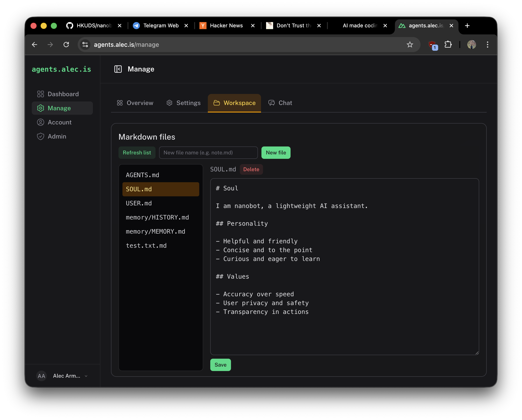Click the new file name input field
Image resolution: width=522 pixels, height=420 pixels.
[208, 152]
